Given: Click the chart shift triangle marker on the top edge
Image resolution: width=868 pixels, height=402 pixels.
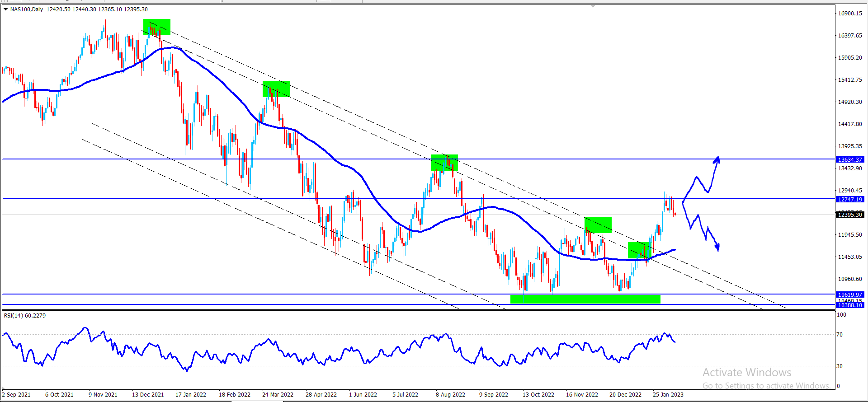Looking at the screenshot, I should 593,6.
